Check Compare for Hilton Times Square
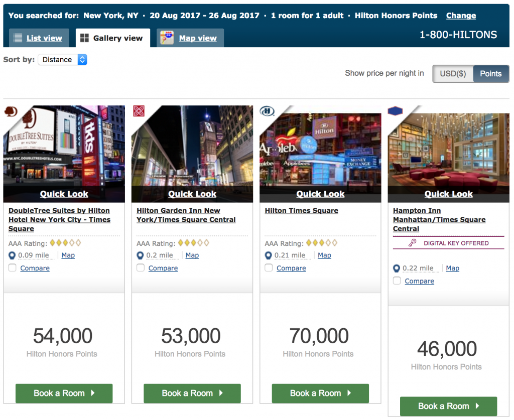The height and width of the screenshot is (420, 514). click(x=269, y=267)
